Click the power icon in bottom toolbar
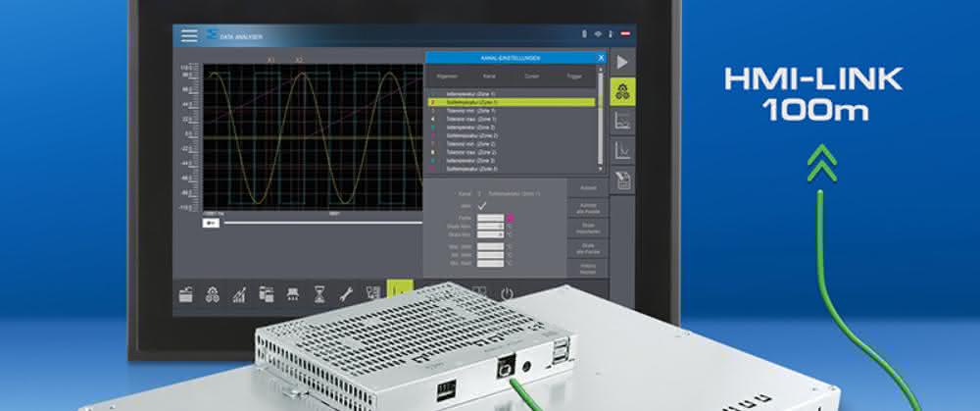Image resolution: width=980 pixels, height=411 pixels. [507, 294]
